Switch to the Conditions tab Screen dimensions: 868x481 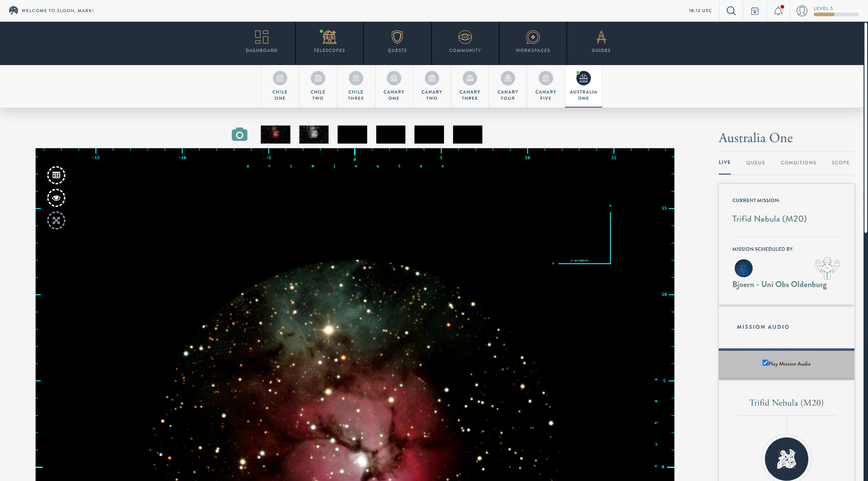798,163
